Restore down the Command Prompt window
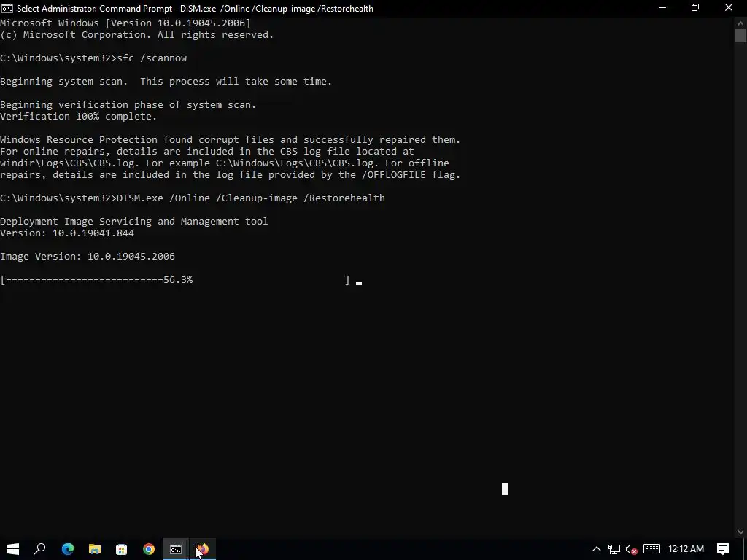Image resolution: width=747 pixels, height=560 pixels. click(695, 8)
